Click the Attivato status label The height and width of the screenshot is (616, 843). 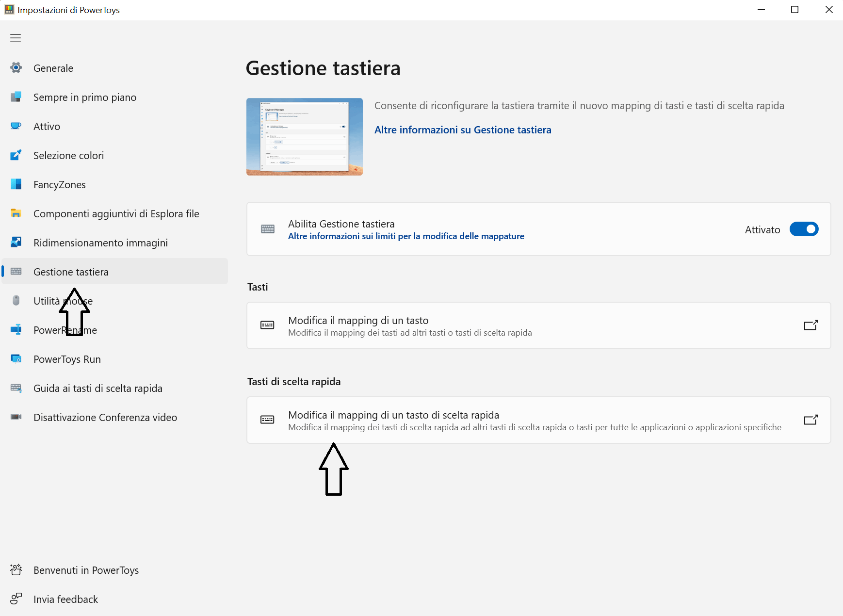pyautogui.click(x=762, y=229)
